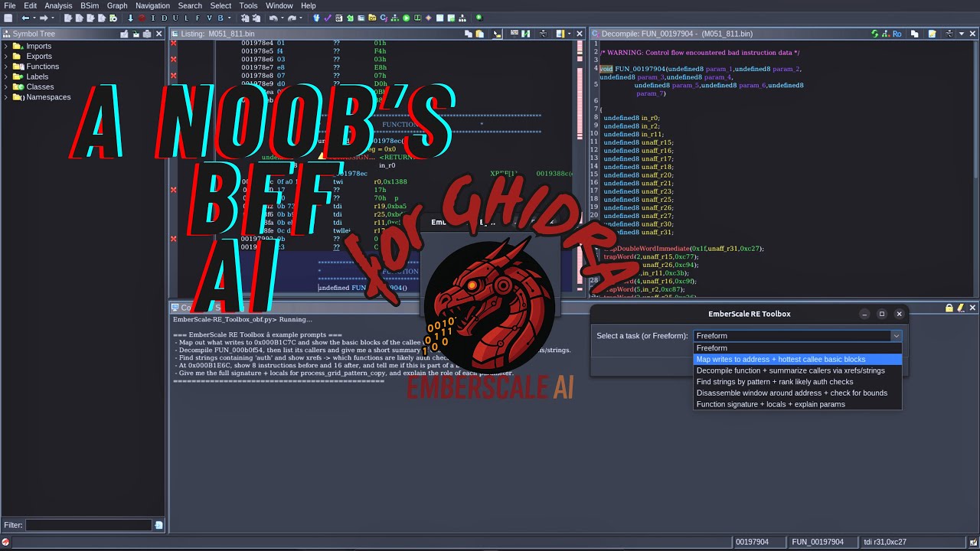The image size is (980, 551).
Task: Select 'Function signature + locals' option
Action: [x=798, y=404]
